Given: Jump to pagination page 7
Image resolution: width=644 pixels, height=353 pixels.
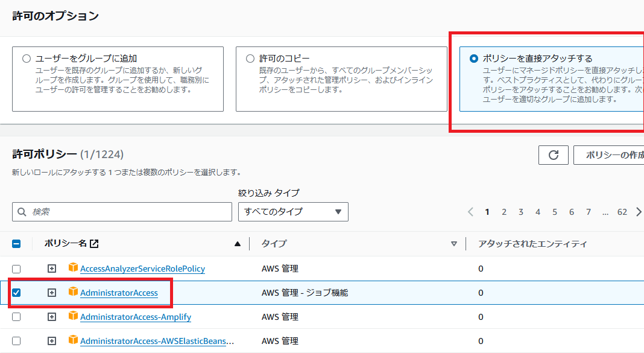Looking at the screenshot, I should point(588,212).
